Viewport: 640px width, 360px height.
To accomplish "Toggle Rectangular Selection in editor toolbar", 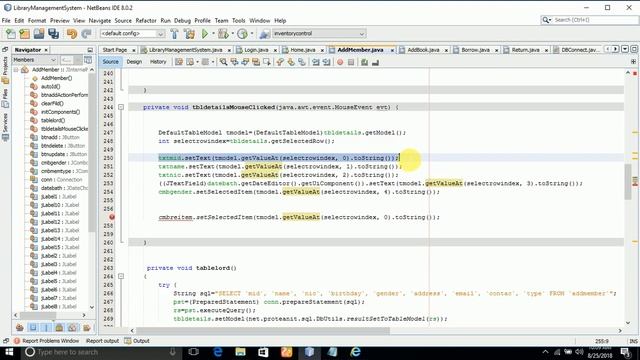I will (x=267, y=62).
